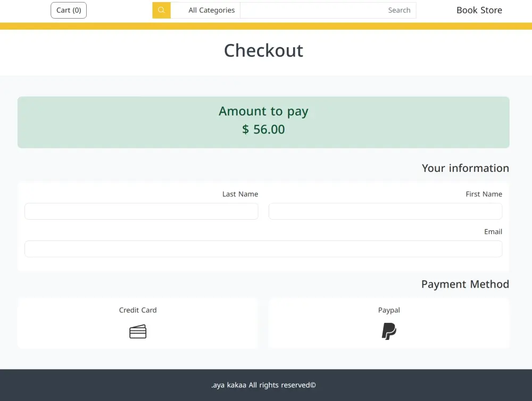Click the yellow search magnifier icon

pyautogui.click(x=161, y=10)
